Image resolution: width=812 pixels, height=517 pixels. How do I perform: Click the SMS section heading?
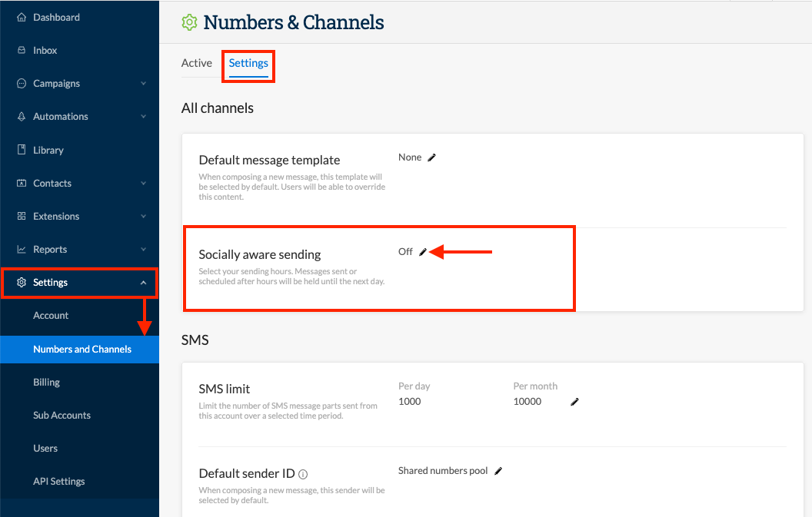[195, 340]
